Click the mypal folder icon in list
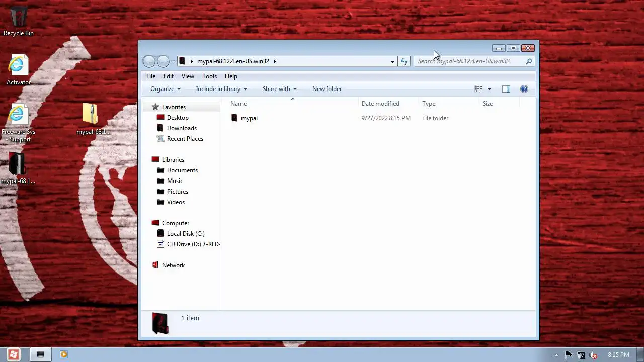The image size is (644, 362). [234, 118]
